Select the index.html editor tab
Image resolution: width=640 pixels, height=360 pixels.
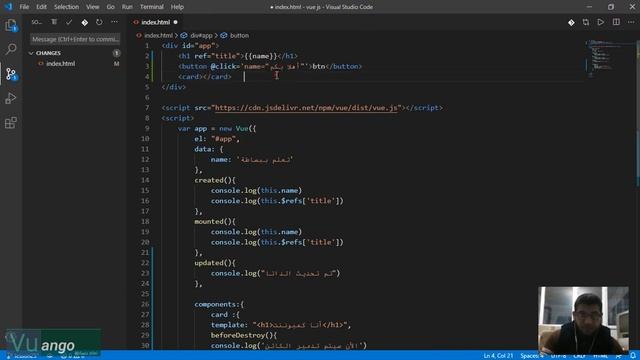(155, 22)
